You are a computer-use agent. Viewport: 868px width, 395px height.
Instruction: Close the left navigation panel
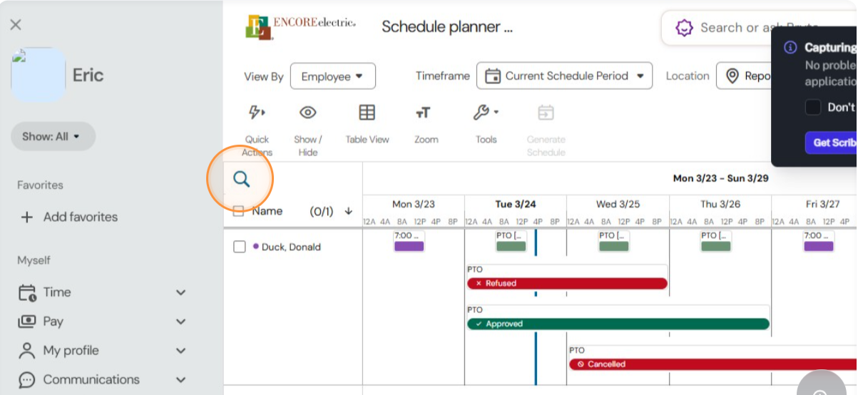pos(16,25)
